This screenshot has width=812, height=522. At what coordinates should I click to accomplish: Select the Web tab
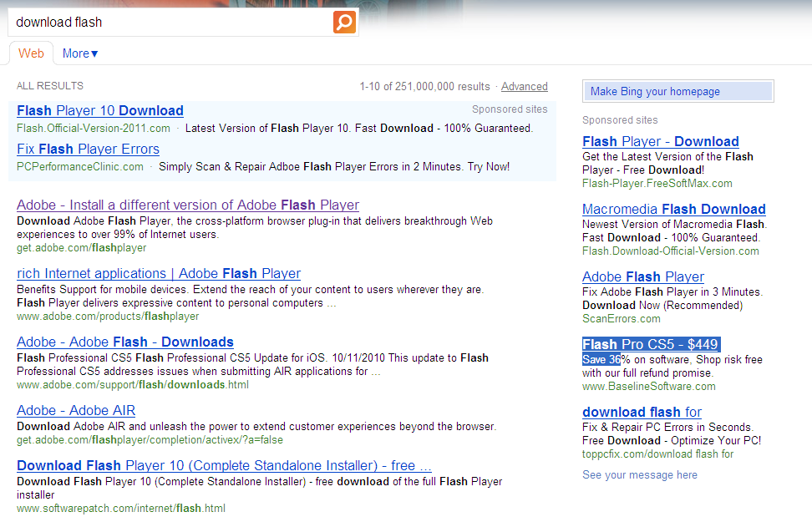click(x=31, y=53)
